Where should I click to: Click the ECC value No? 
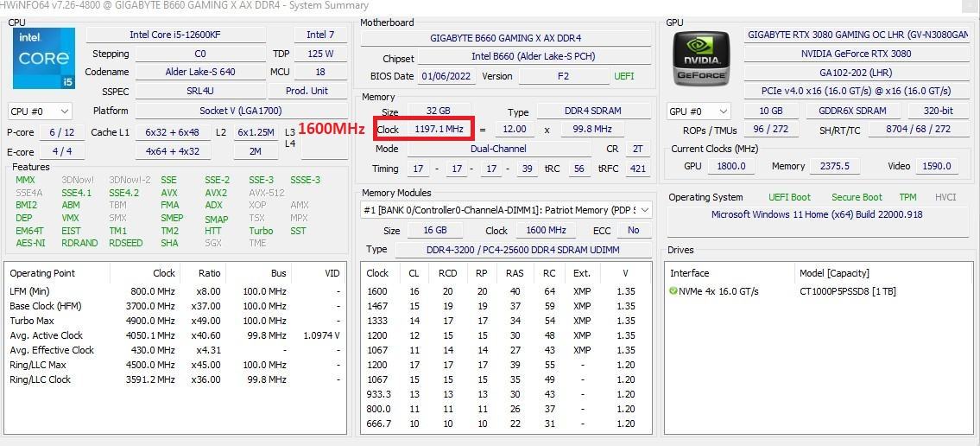coord(633,230)
